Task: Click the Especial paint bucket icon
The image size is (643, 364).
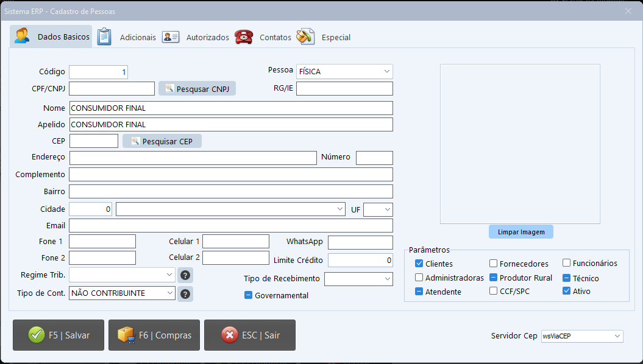Action: [x=305, y=37]
